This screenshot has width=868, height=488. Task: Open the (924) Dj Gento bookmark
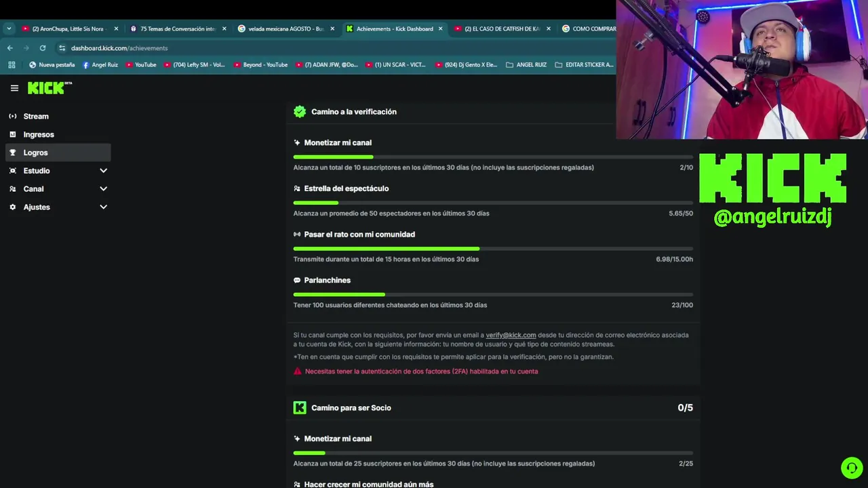(466, 65)
